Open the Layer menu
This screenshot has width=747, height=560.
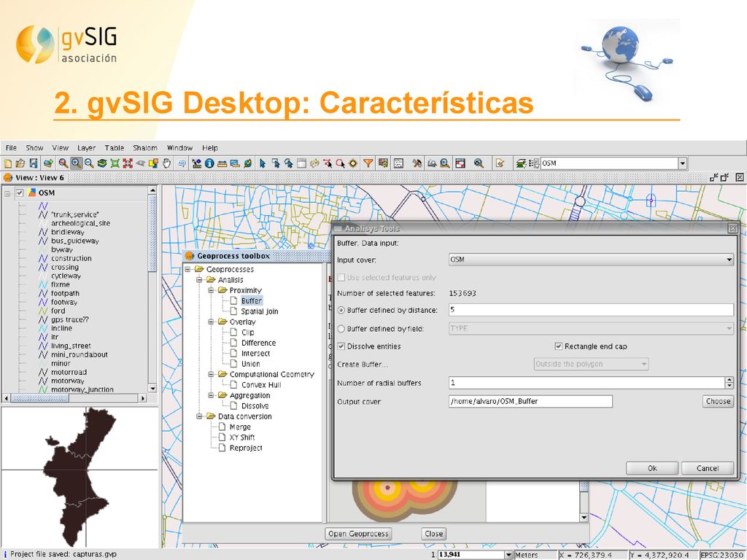tap(86, 148)
